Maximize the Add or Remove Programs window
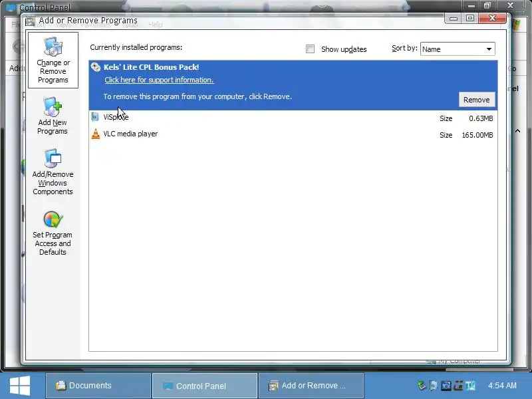The width and height of the screenshot is (532, 399). (470, 18)
